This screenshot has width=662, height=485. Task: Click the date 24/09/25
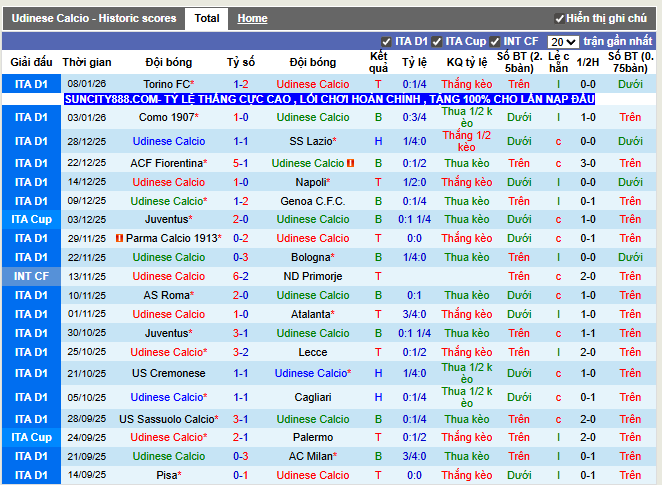(x=87, y=437)
